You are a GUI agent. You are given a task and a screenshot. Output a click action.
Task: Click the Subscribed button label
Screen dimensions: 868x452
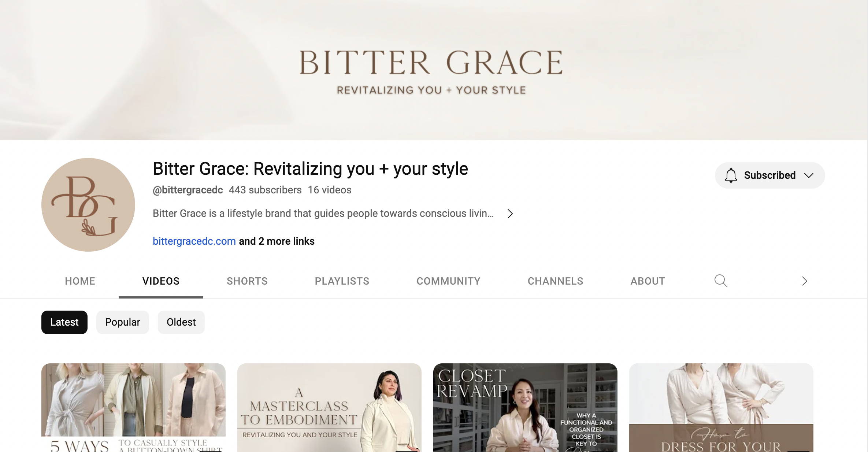click(770, 175)
